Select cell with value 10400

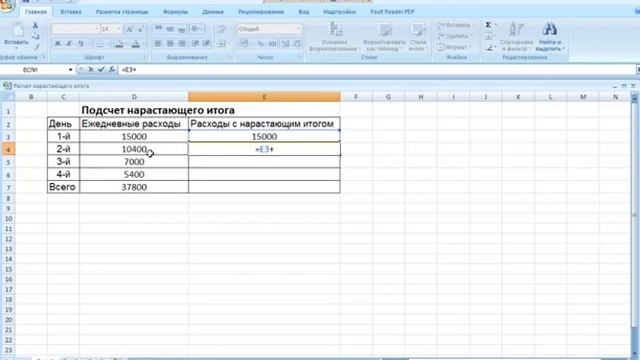134,149
